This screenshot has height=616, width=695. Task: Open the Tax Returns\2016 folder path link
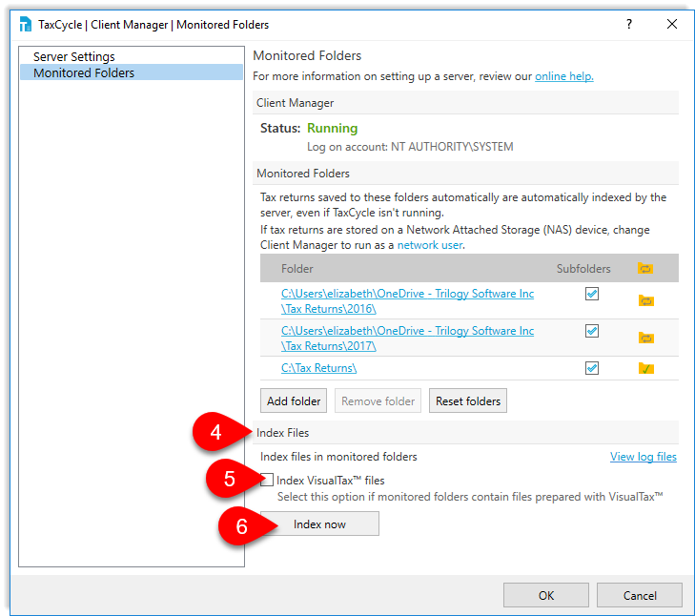point(407,301)
